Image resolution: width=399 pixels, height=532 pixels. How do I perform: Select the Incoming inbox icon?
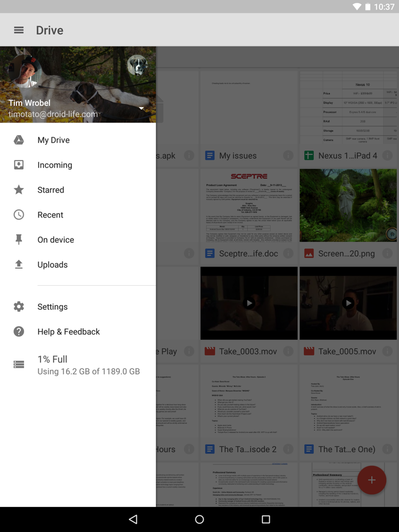click(19, 165)
